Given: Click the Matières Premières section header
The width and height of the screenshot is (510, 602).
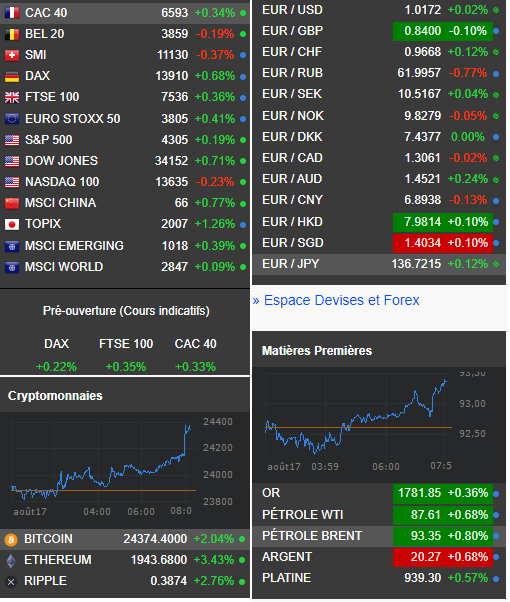Looking at the screenshot, I should coord(317,351).
